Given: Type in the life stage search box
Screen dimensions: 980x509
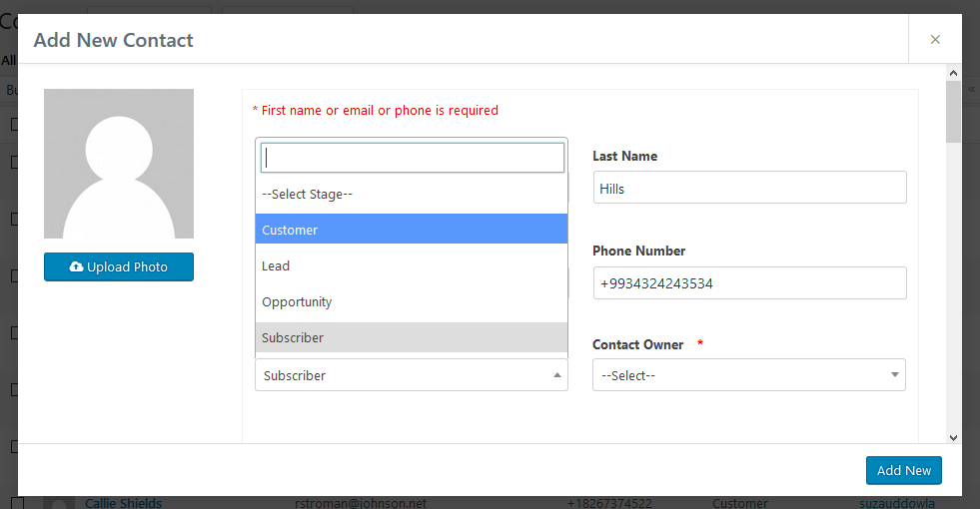Looking at the screenshot, I should (x=413, y=158).
